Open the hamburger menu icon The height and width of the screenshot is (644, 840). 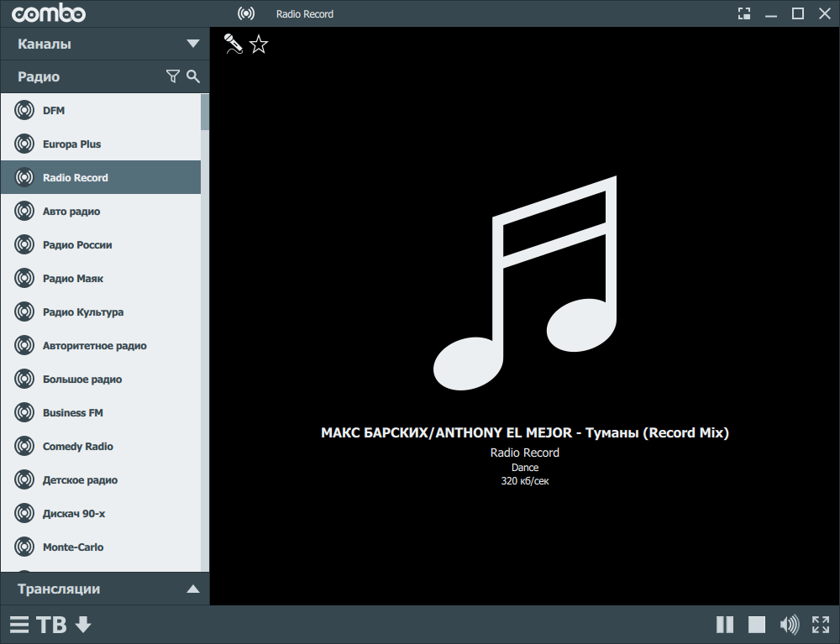pyautogui.click(x=19, y=624)
